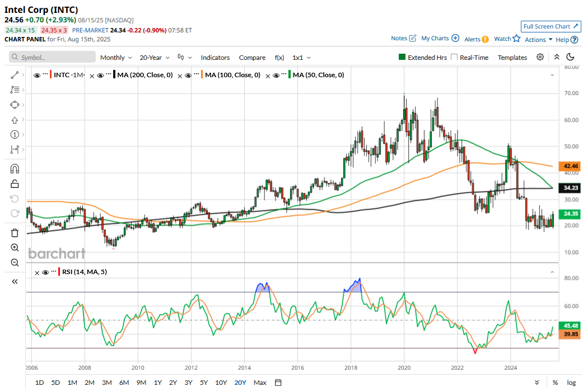The height and width of the screenshot is (391, 588).
Task: Remove the MA 200 indicator
Action: coord(92,76)
